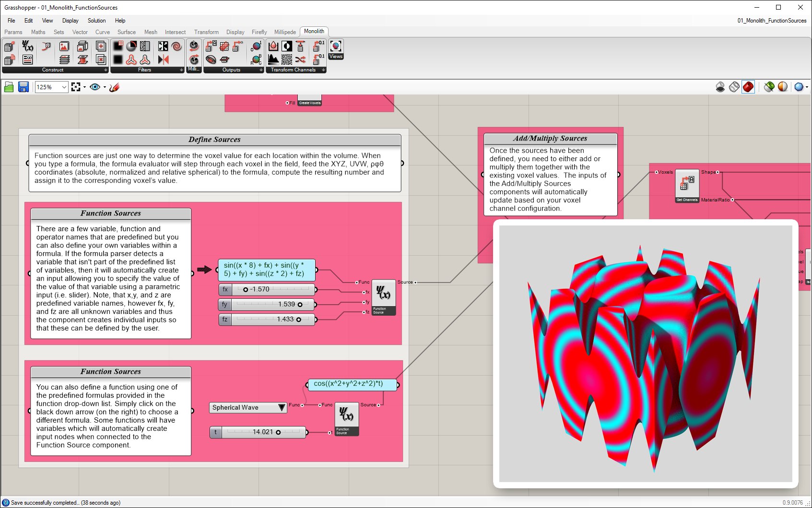Adjust the fx slider at -1.570
The height and width of the screenshot is (508, 812).
click(x=267, y=290)
